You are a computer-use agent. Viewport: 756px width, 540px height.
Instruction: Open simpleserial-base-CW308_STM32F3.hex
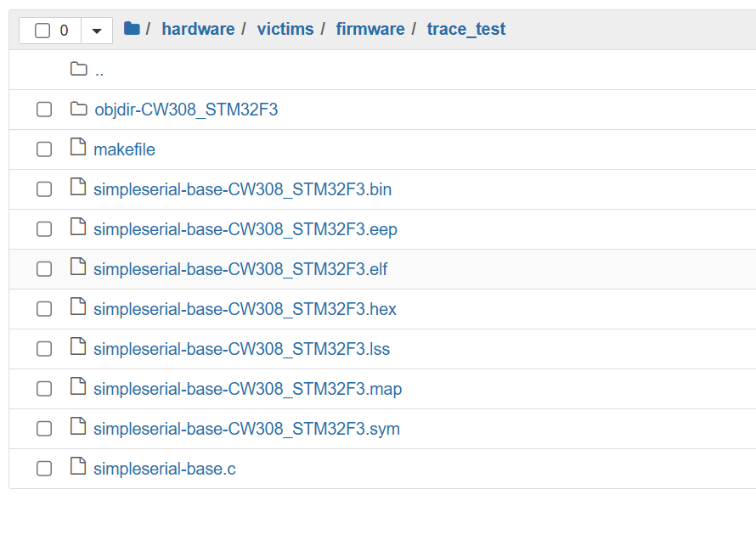point(245,309)
